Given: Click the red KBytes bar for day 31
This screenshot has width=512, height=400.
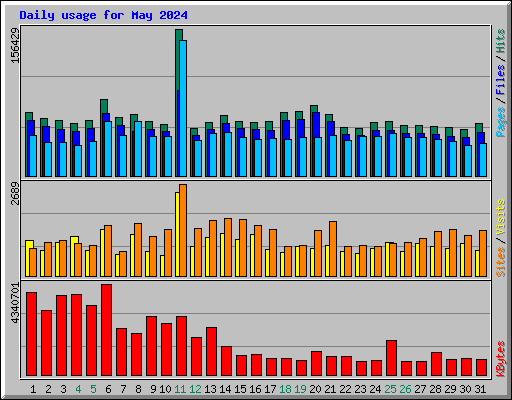Looking at the screenshot, I should [481, 368].
